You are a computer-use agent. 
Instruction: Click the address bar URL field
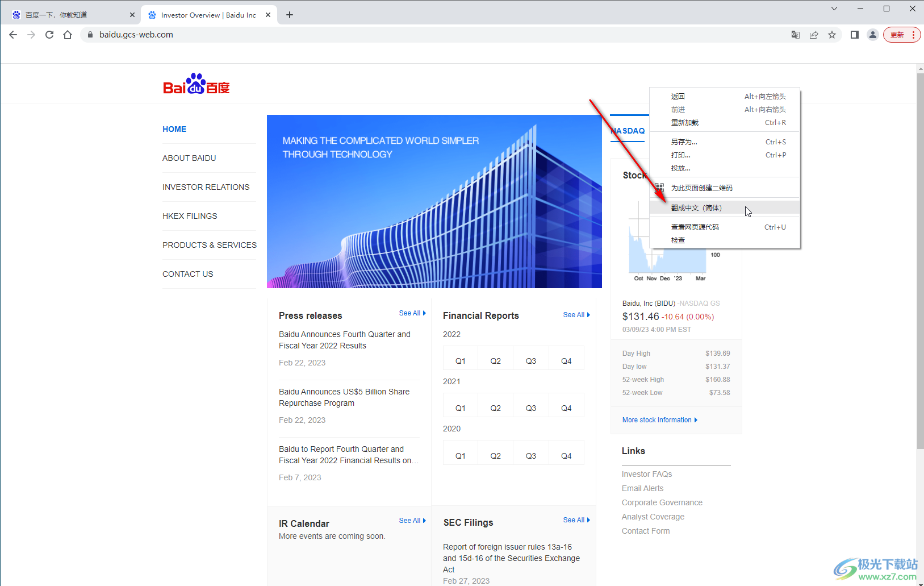(x=432, y=35)
